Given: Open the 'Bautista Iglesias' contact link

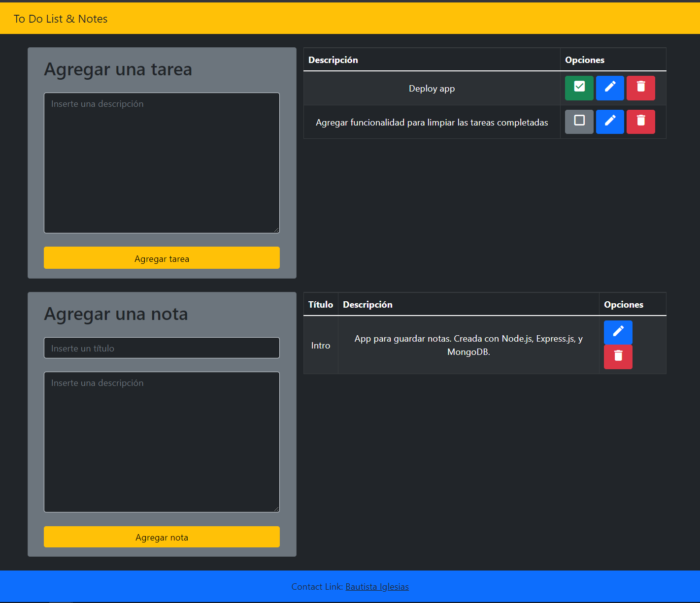Looking at the screenshot, I should (x=377, y=587).
